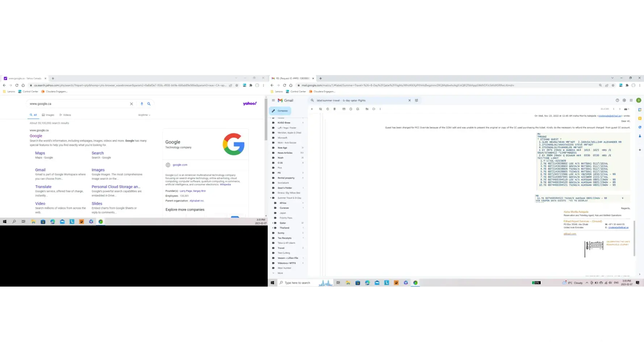The height and width of the screenshot is (362, 644).
Task: Open the Larry Page founder link
Action: (186, 191)
